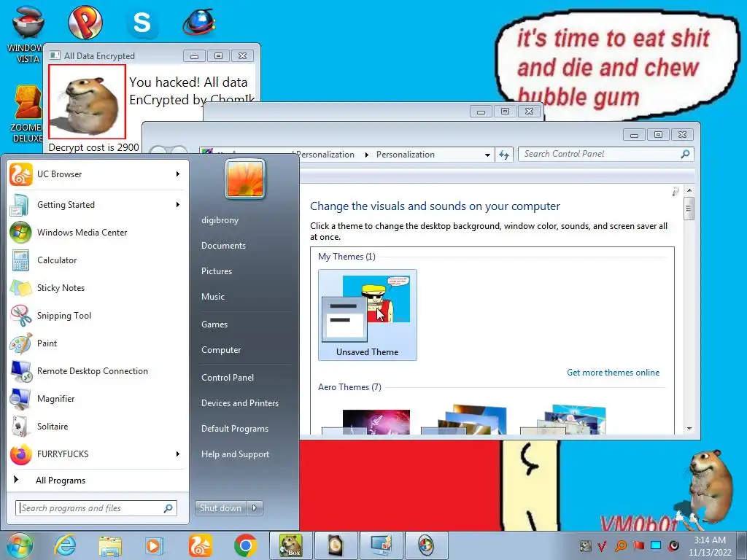Open Default Programs
This screenshot has height=560, width=747.
point(235,429)
